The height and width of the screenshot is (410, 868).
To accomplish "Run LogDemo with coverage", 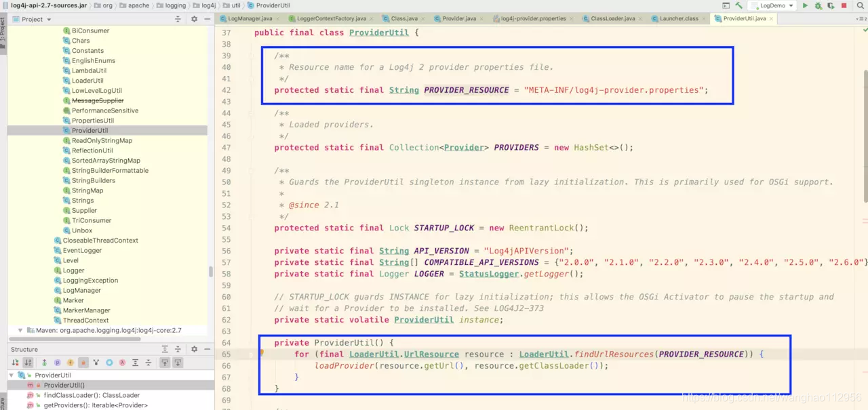I will (831, 5).
